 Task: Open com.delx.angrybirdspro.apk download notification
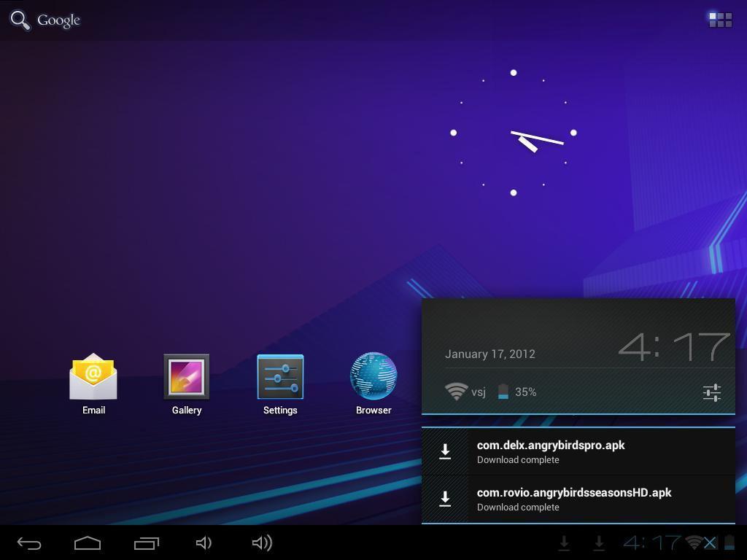(x=578, y=451)
